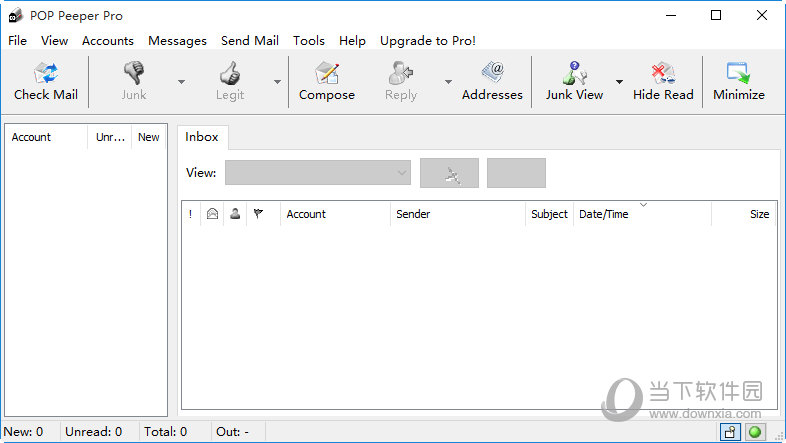This screenshot has width=786, height=443.
Task: Expand the Legit button dropdown arrow
Action: tap(277, 82)
